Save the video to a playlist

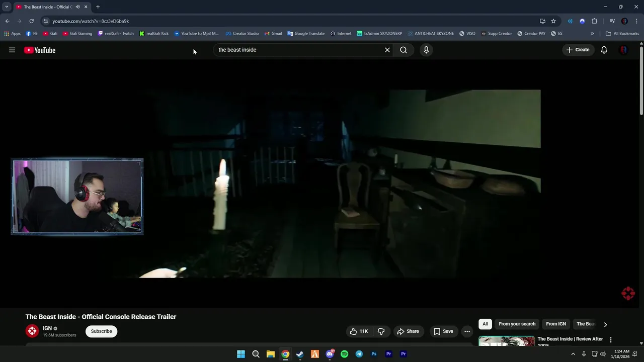coord(443,331)
